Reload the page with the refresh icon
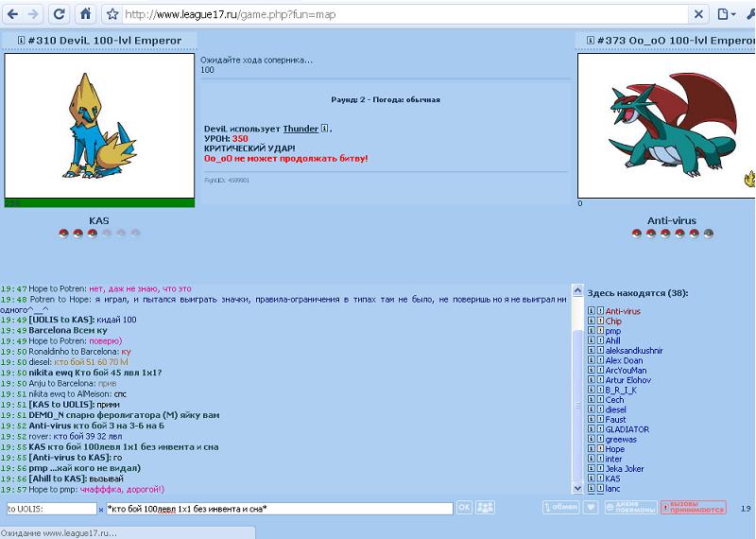756x539 pixels. click(x=60, y=14)
